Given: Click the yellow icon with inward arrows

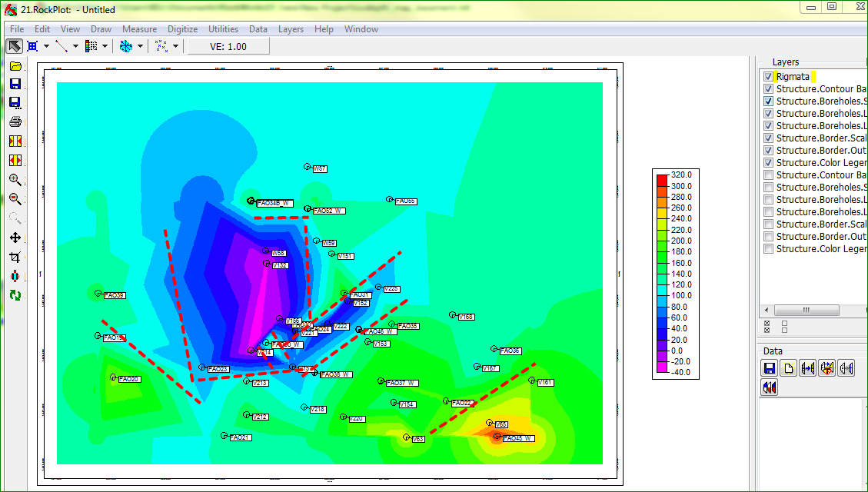Looking at the screenshot, I should [15, 141].
